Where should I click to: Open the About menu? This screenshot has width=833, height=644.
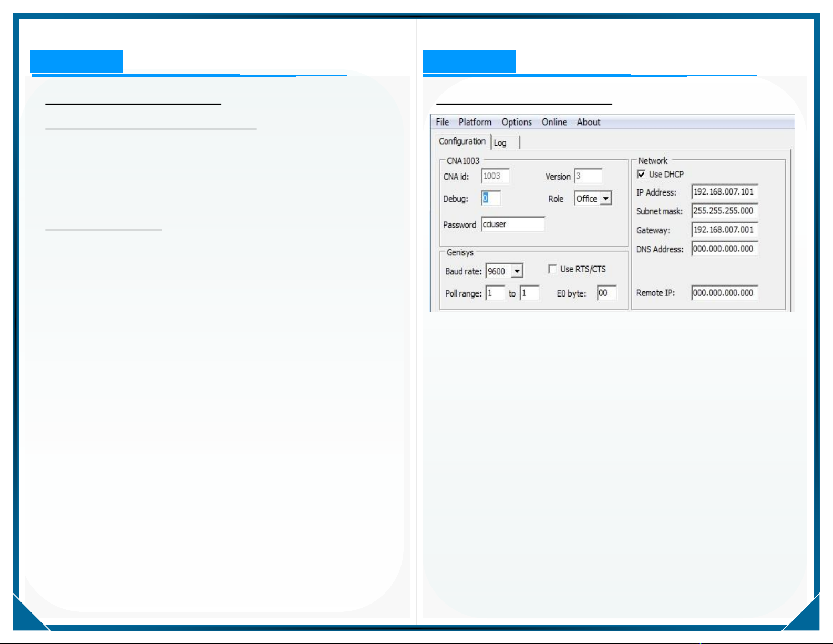coord(589,122)
